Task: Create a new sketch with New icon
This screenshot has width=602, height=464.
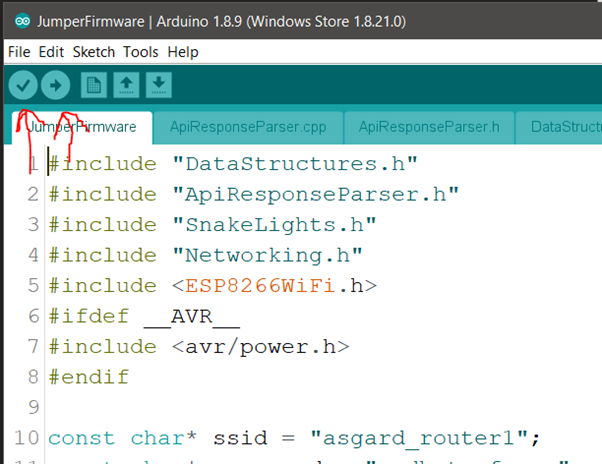Action: 94,85
